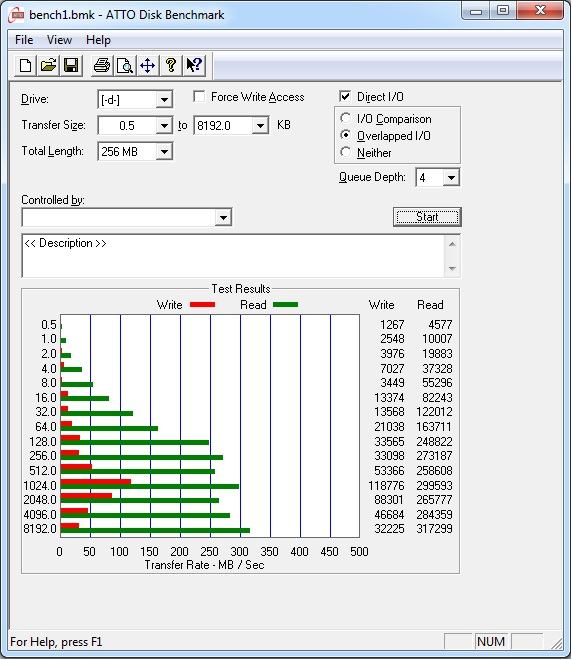Select the Overlapped I/O radio button

345,135
